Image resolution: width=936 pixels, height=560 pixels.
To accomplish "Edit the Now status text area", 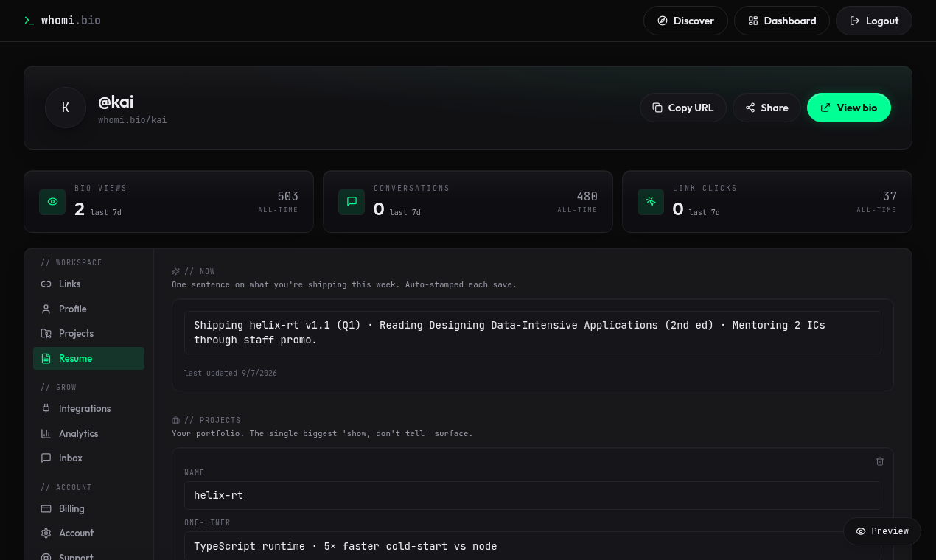I will 532,332.
